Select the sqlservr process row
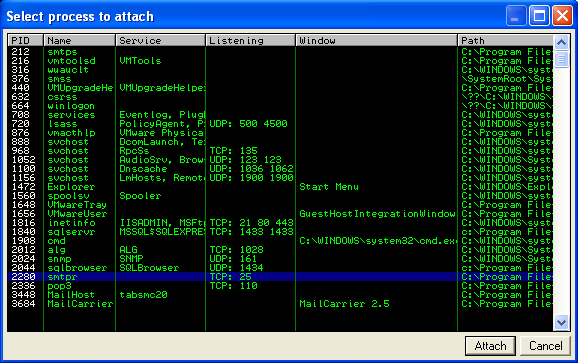The image size is (578, 363). click(x=280, y=232)
